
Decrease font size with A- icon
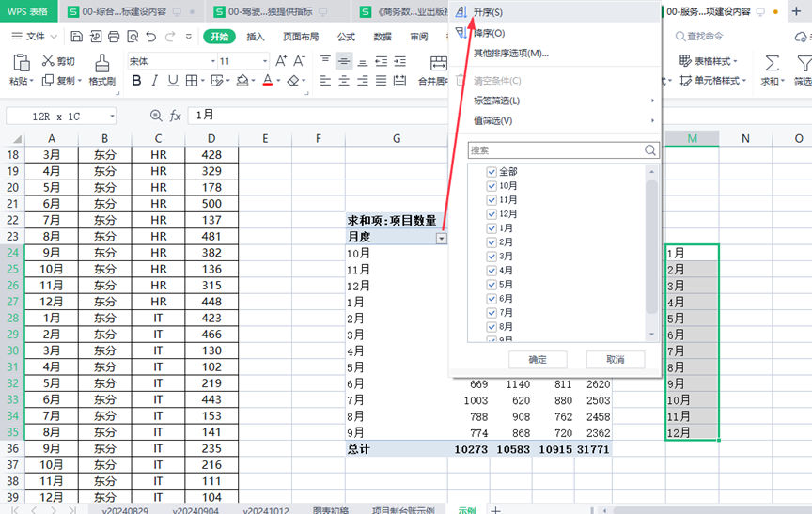click(x=299, y=61)
